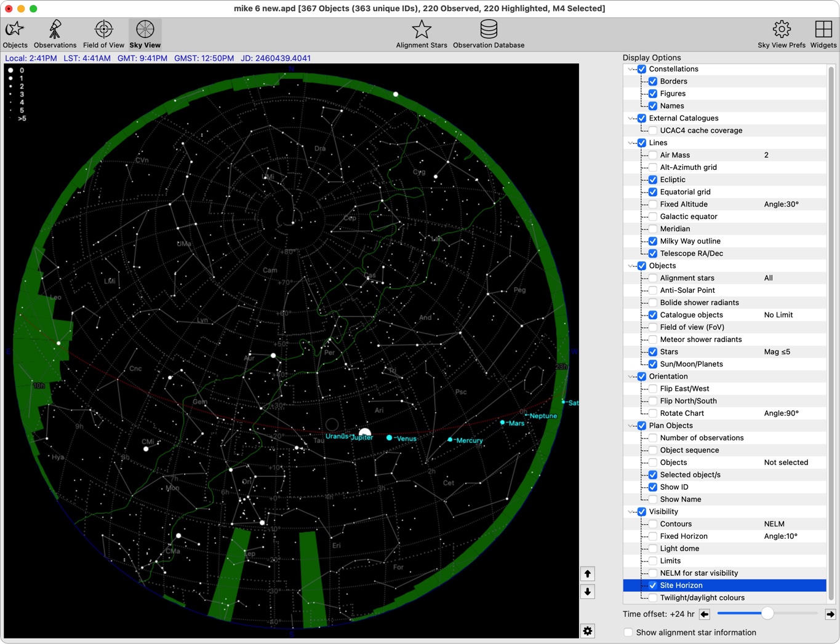
Task: Toggle Show alignment star information
Action: [x=628, y=632]
